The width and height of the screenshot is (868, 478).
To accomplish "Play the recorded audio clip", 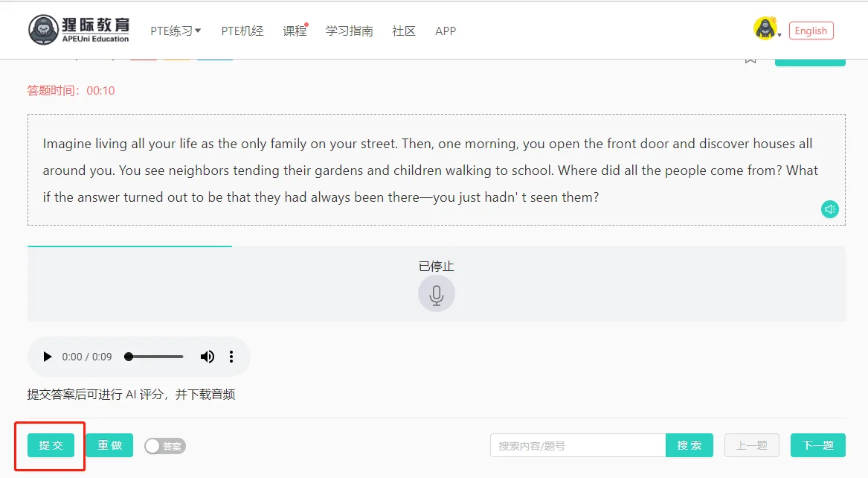I will [48, 357].
